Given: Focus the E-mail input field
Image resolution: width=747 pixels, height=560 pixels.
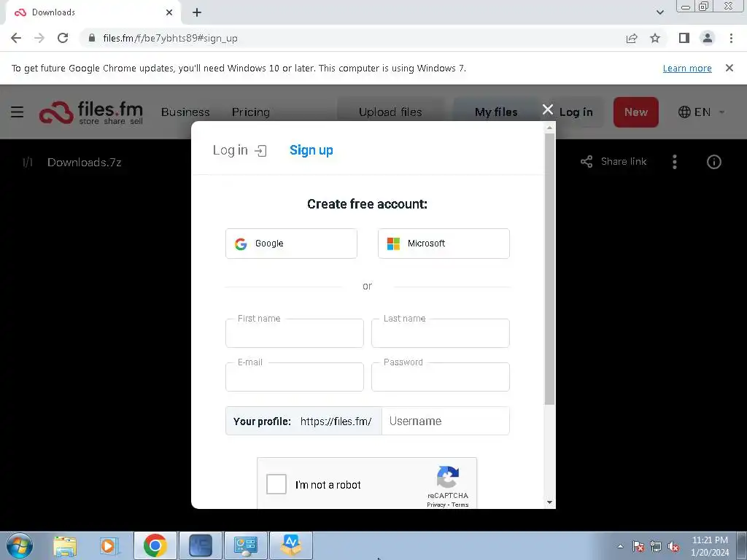Looking at the screenshot, I should pos(295,377).
